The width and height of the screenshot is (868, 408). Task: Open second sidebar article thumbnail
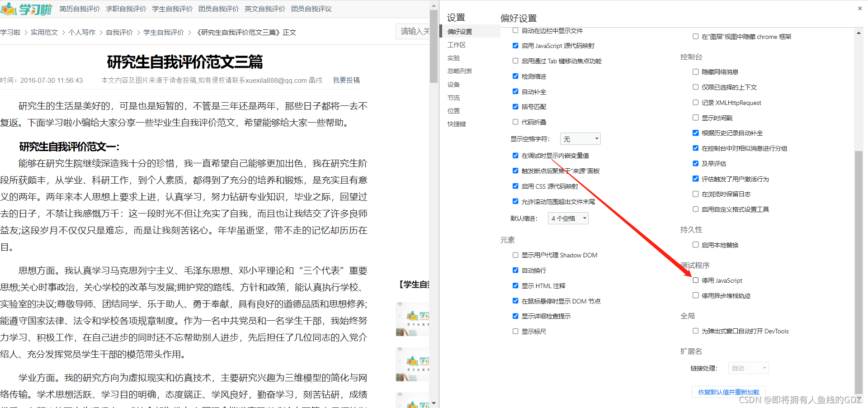pyautogui.click(x=412, y=365)
